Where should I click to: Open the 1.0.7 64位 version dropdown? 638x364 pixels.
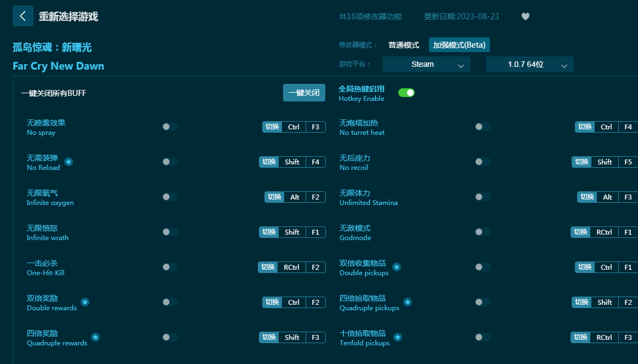530,64
